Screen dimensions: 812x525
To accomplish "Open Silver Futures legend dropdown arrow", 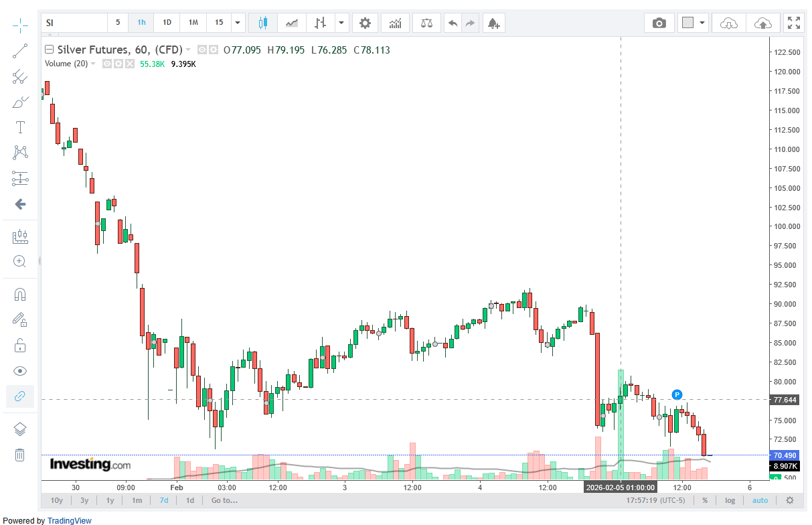I will [188, 50].
